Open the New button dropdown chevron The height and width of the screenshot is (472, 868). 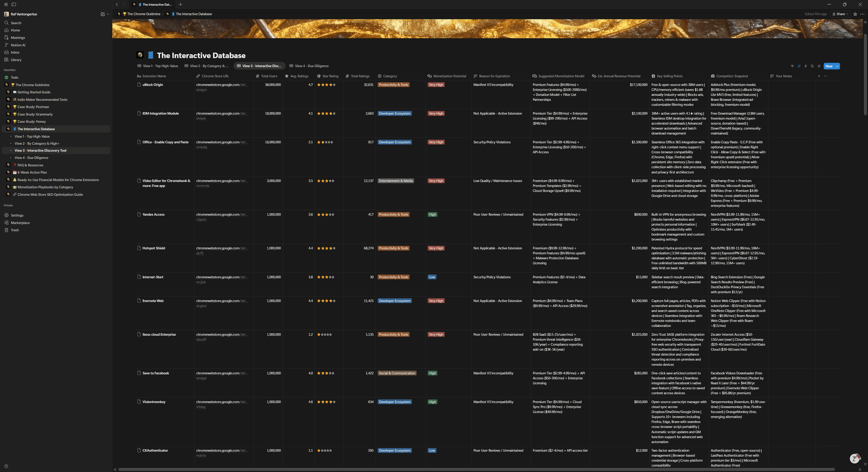point(837,66)
